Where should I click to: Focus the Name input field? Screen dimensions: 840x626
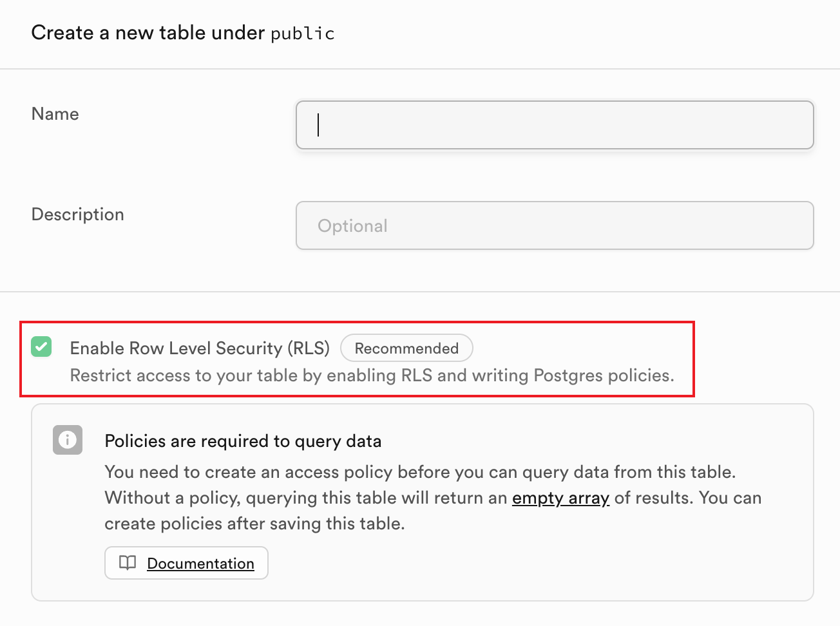(x=555, y=125)
